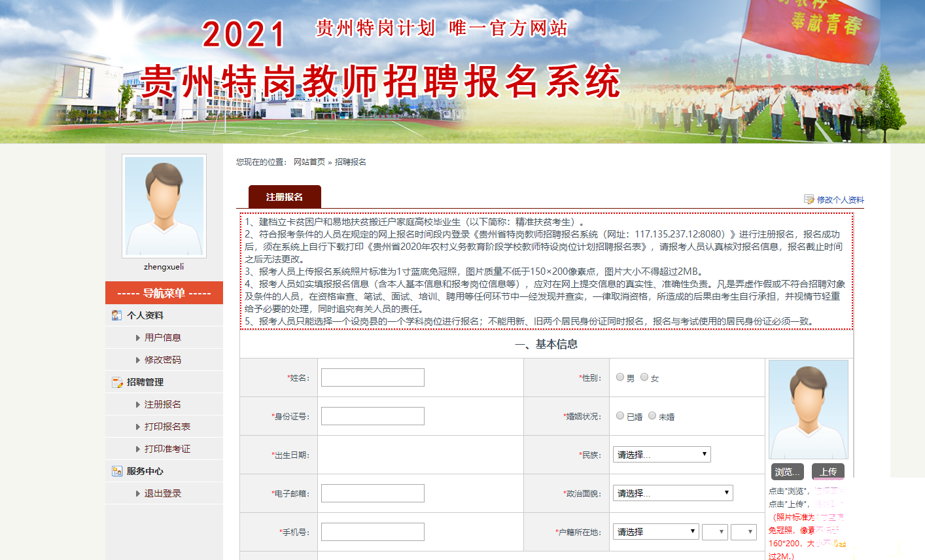Click the 服务中心 section icon
The width and height of the screenshot is (925, 560).
tap(117, 471)
